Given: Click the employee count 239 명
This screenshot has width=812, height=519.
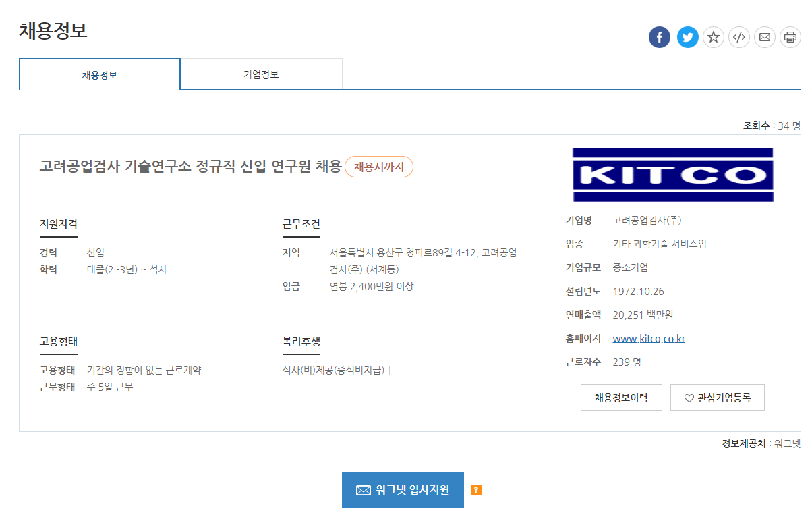Looking at the screenshot, I should pyautogui.click(x=627, y=362).
